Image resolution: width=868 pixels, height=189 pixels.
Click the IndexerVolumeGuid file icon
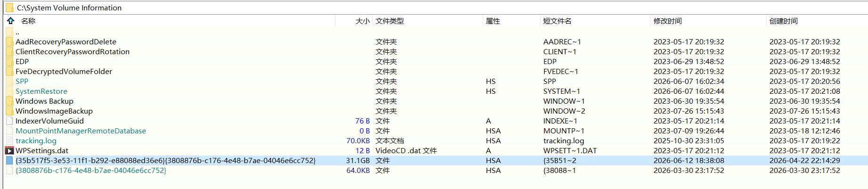(9, 121)
